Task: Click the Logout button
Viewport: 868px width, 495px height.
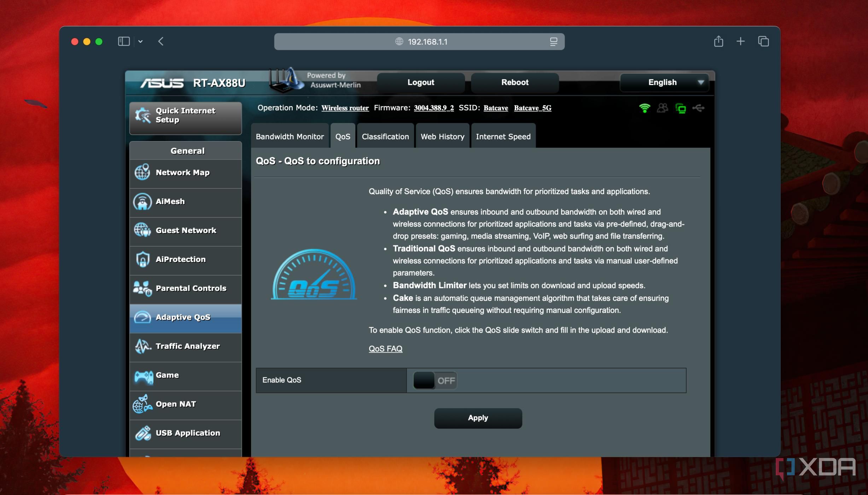Action: pos(420,82)
